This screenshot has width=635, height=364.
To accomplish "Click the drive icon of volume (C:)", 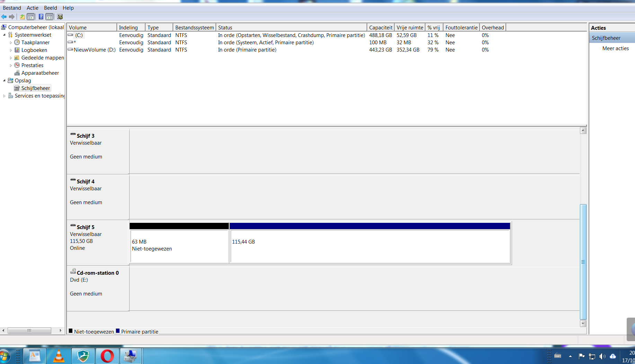I will 71,35.
